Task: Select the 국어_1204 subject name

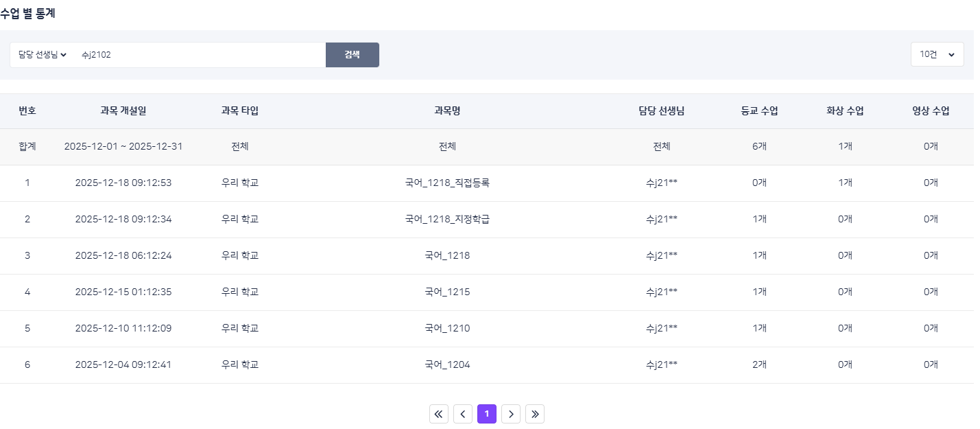Action: point(447,364)
